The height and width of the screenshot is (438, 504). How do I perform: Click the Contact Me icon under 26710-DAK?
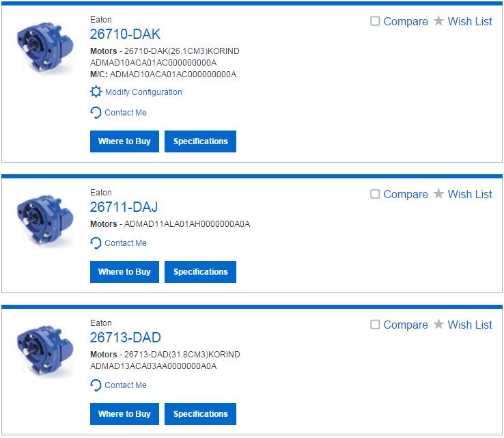96,113
